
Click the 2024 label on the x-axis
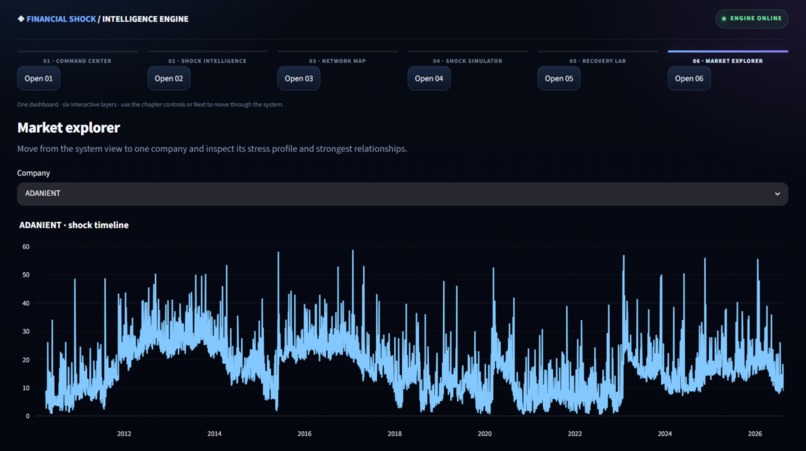[665, 434]
